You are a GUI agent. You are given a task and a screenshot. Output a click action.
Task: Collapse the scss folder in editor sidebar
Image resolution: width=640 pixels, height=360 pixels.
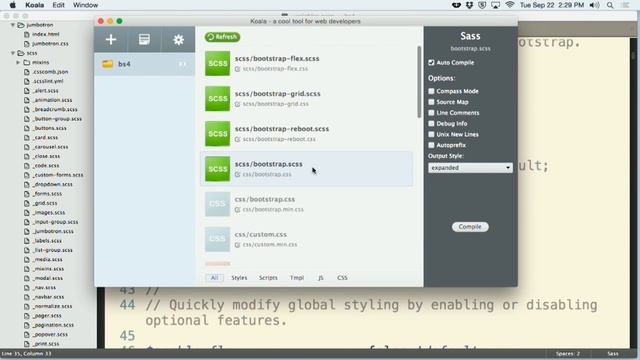click(x=13, y=53)
